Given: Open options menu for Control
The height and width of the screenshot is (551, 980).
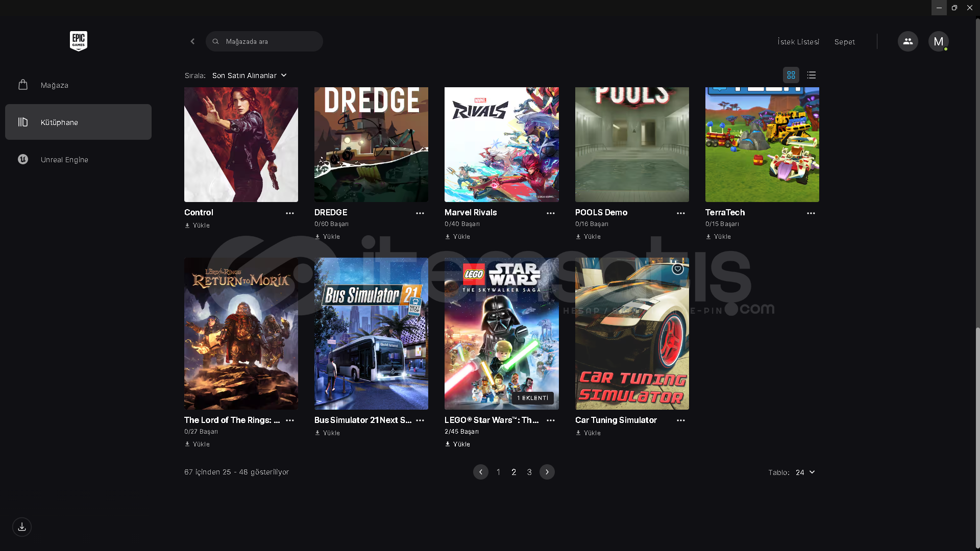Looking at the screenshot, I should pyautogui.click(x=290, y=213).
